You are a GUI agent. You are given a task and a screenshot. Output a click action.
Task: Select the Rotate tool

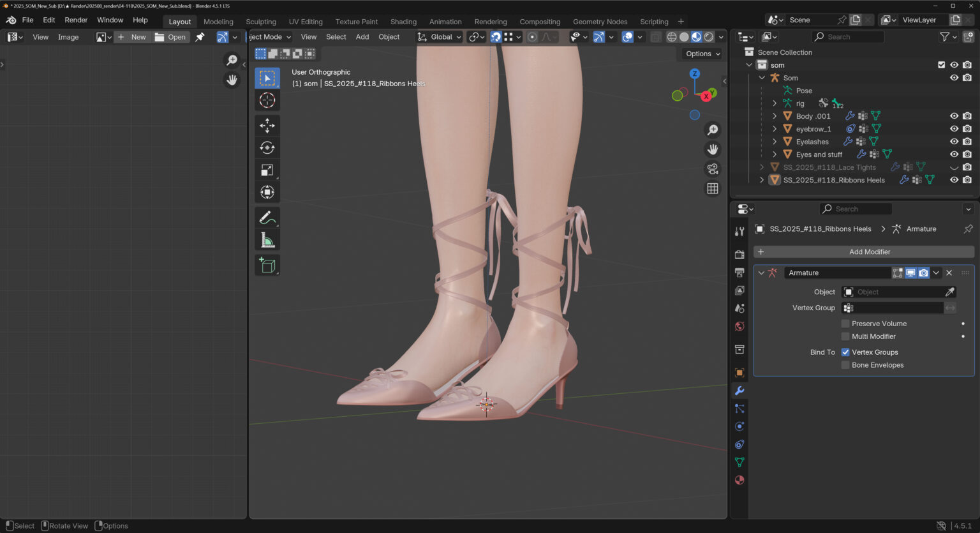point(267,147)
